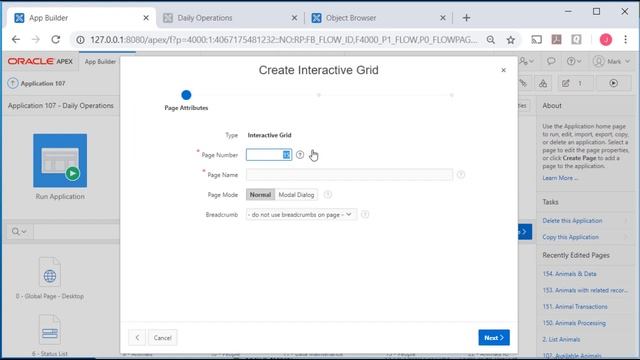Screen dimensions: 640x360
Task: Open the help question-mark menu
Action: pos(573,61)
